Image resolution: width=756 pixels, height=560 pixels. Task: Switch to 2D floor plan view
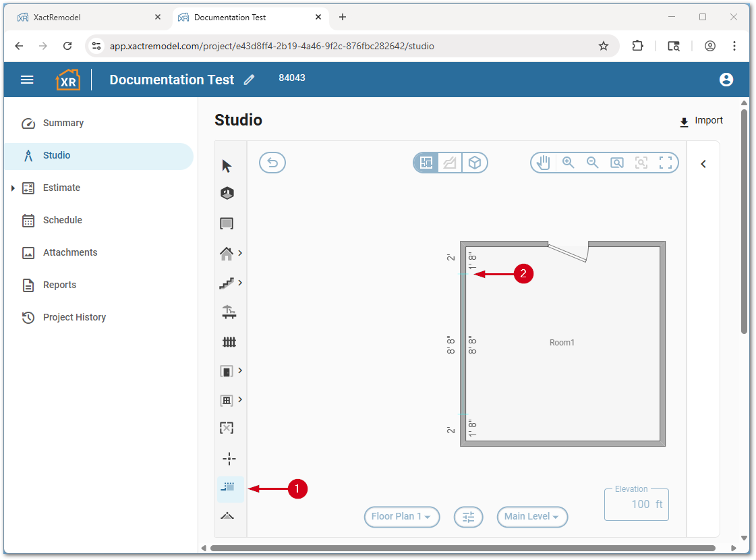pos(426,163)
